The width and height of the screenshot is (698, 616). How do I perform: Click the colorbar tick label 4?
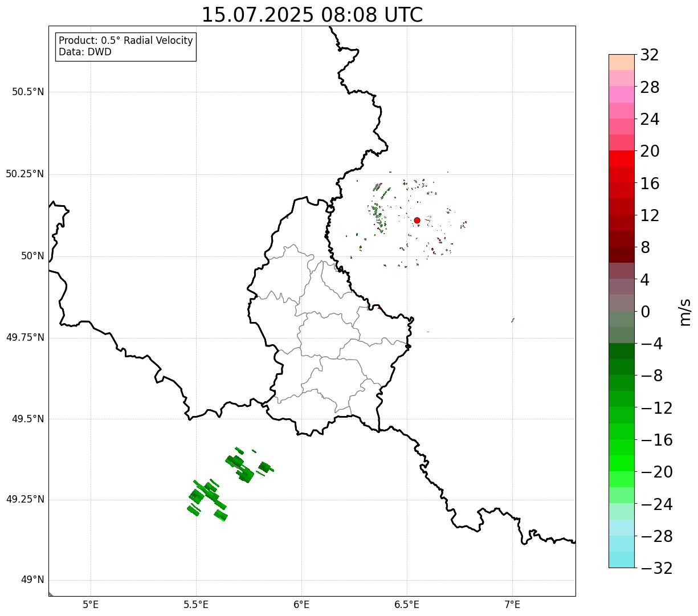(645, 280)
